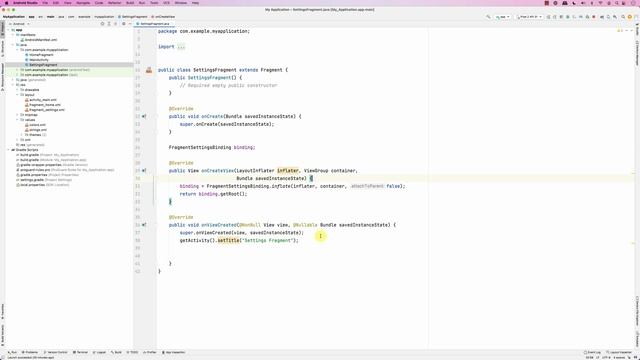
Task: Toggle the Project tool window side tab
Action: coord(2,29)
